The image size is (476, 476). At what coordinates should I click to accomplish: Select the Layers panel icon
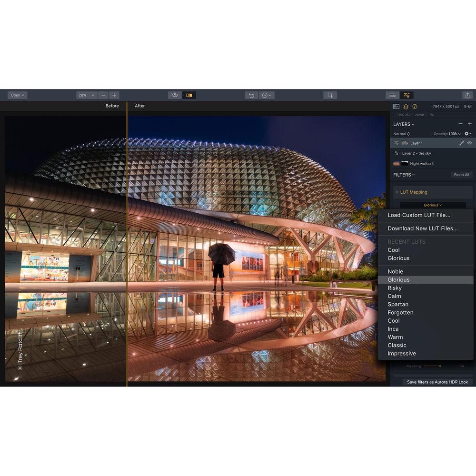tap(407, 107)
